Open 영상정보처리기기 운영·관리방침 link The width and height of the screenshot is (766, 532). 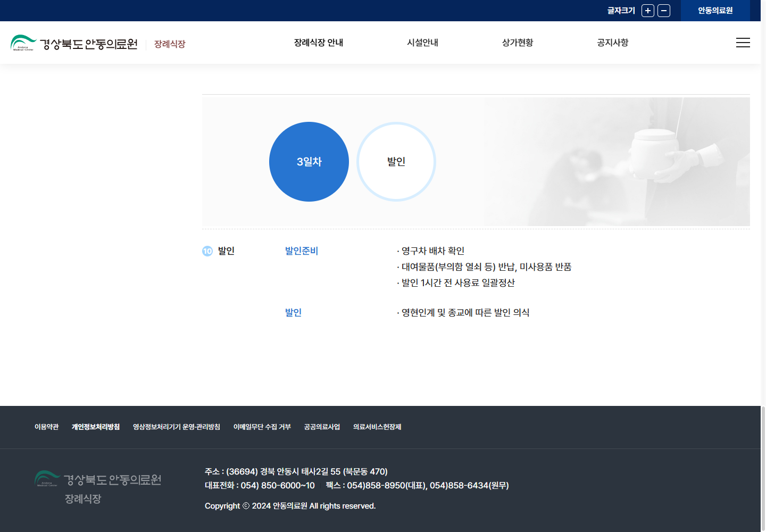[x=177, y=427]
